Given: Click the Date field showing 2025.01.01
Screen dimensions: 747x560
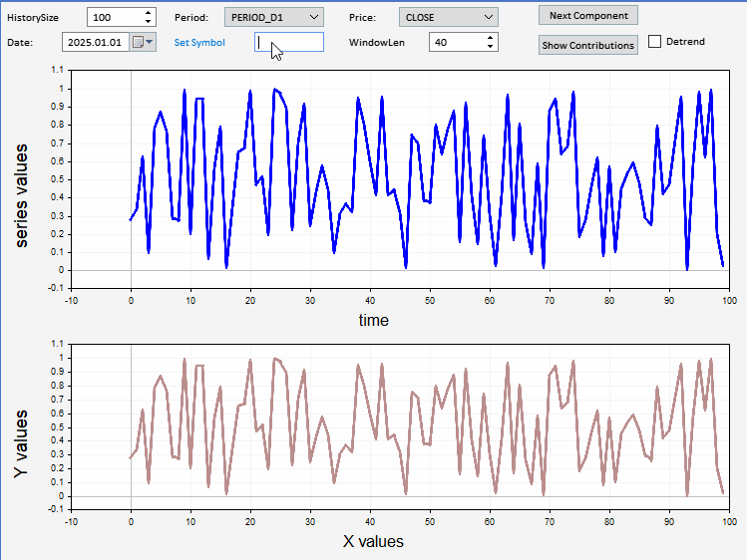Looking at the screenshot, I should pyautogui.click(x=96, y=42).
